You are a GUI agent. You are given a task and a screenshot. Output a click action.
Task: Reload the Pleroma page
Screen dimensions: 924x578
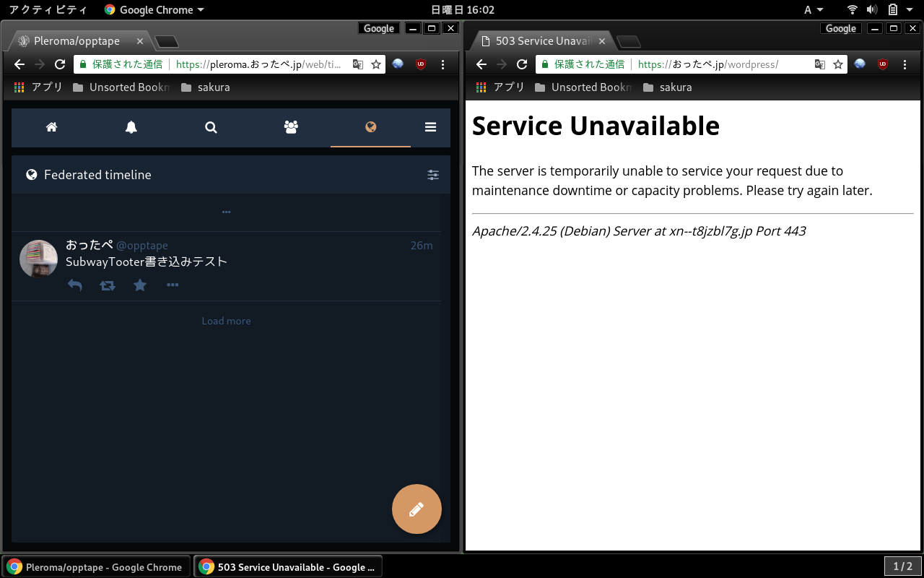[x=60, y=64]
